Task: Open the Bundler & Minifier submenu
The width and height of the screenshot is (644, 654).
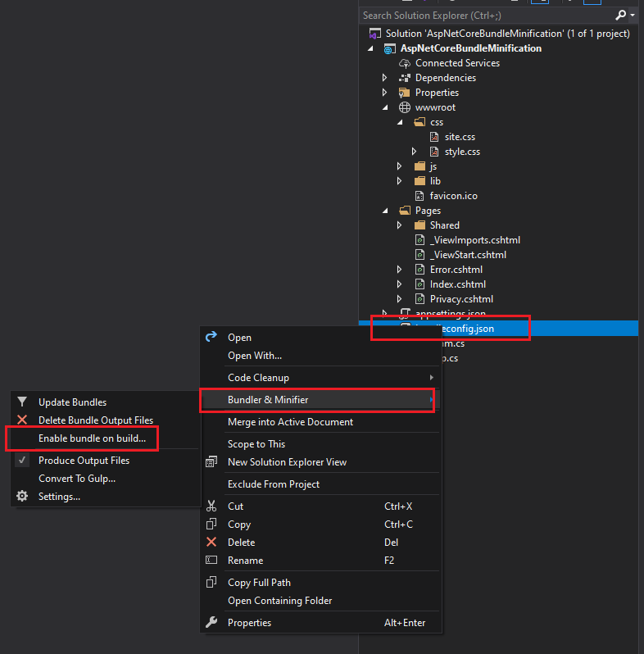Action: coord(320,400)
